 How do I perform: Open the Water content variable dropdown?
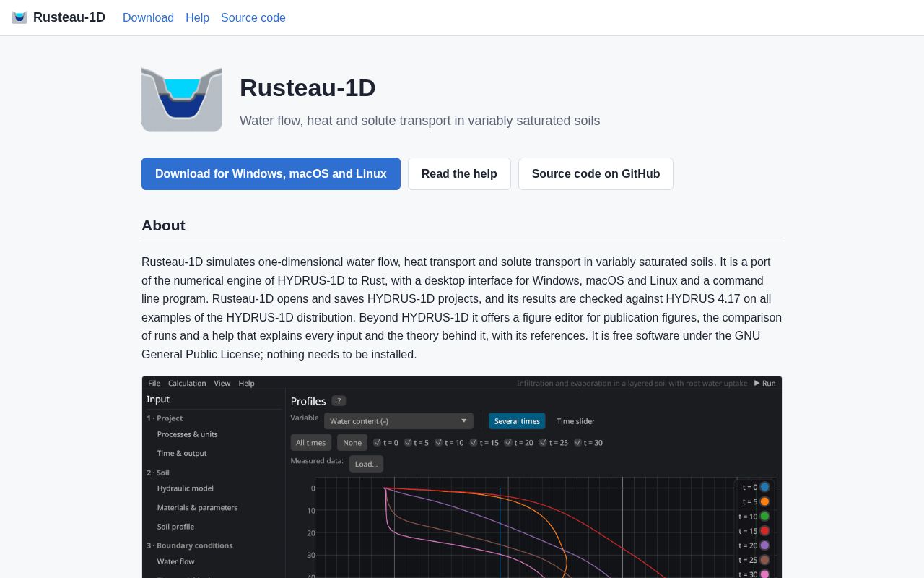[398, 421]
